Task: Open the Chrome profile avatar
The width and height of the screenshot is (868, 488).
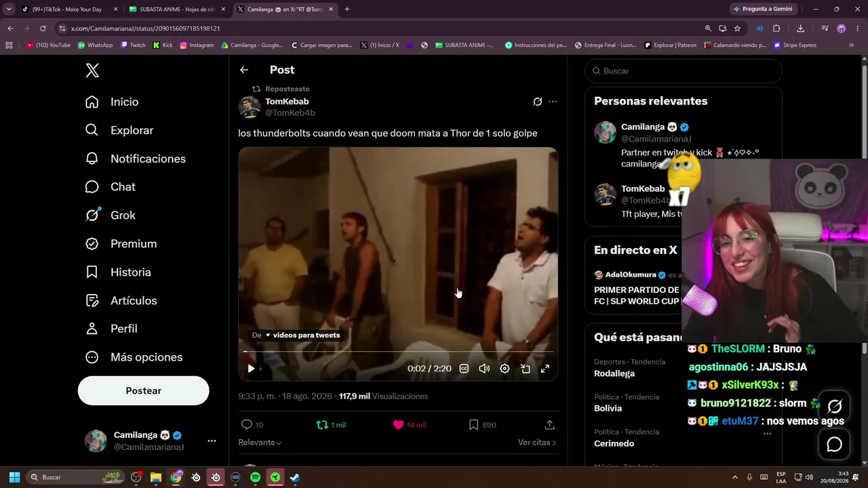Action: [842, 28]
